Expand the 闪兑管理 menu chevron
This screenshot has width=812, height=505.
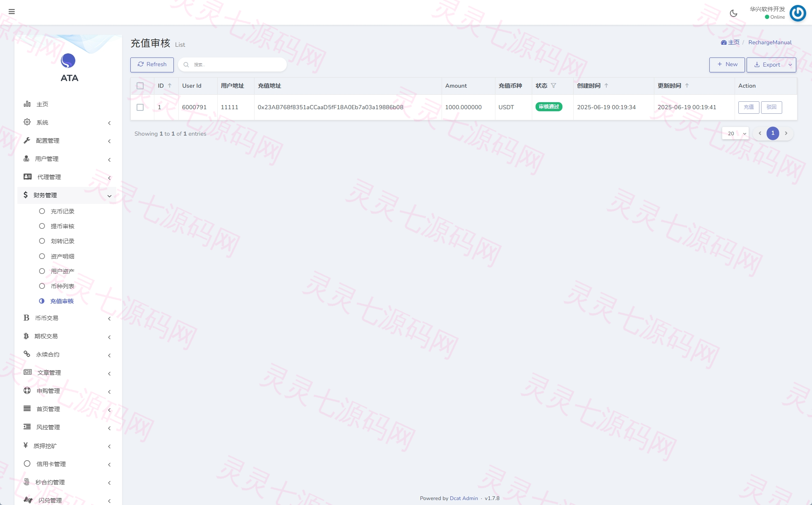[109, 501]
